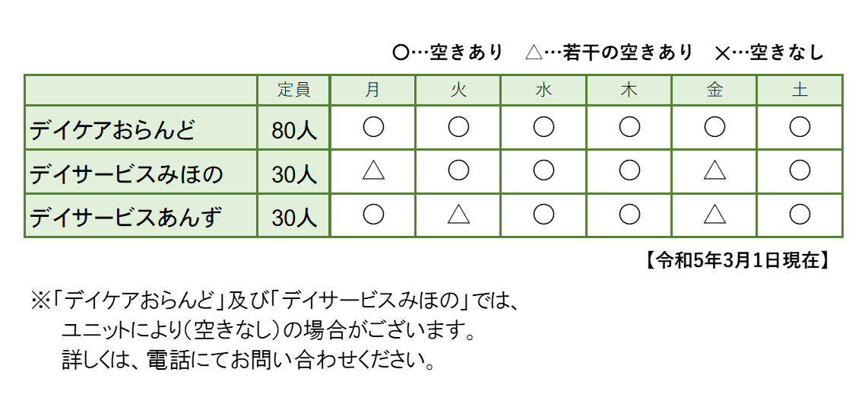868x404 pixels.
Task: Click the Friday triangle for デイサービスあんず
Action: coord(714,215)
